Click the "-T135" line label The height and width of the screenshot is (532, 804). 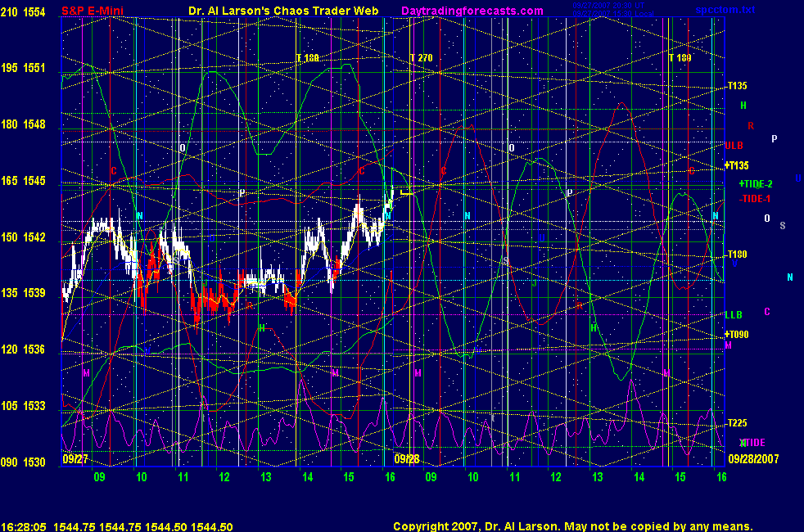coord(736,86)
